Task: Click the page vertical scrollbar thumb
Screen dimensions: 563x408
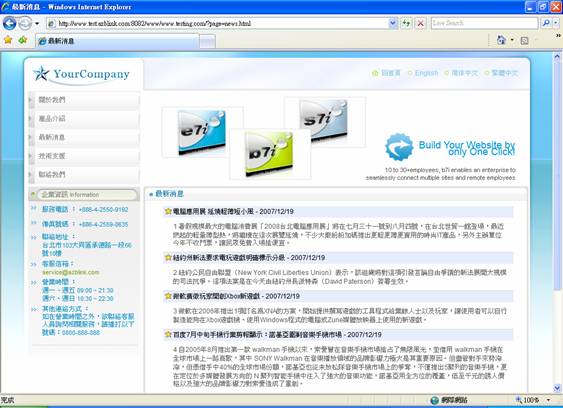Action: coord(557,175)
